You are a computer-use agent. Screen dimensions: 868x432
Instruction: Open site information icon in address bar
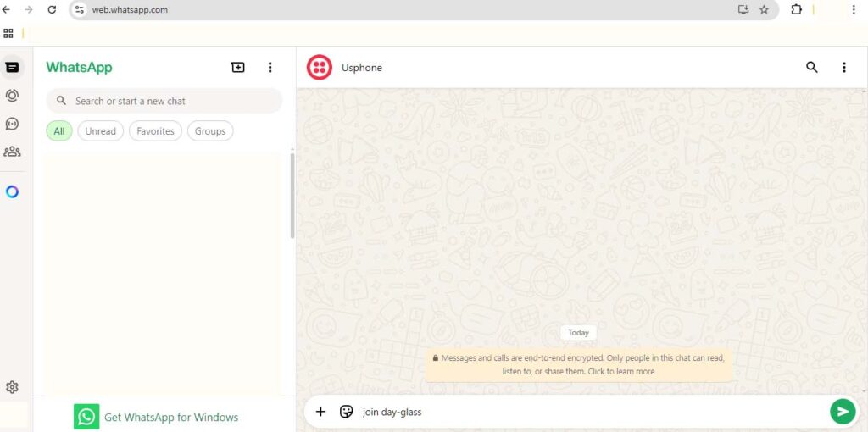[x=80, y=9]
